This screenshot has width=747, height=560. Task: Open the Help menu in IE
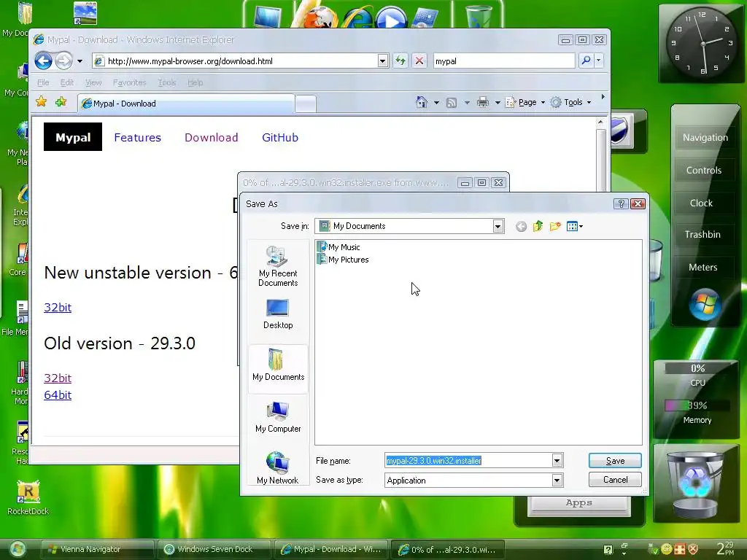click(x=196, y=82)
